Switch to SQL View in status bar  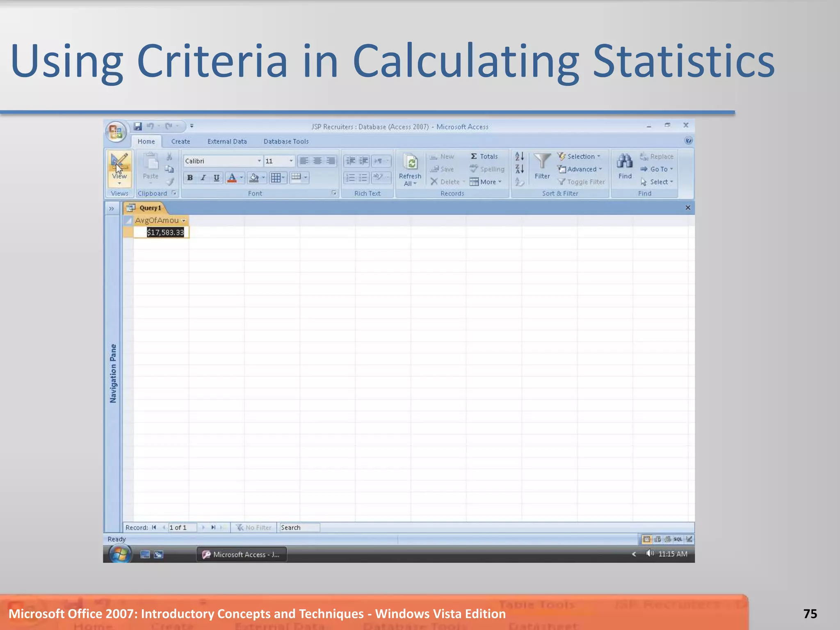click(678, 539)
